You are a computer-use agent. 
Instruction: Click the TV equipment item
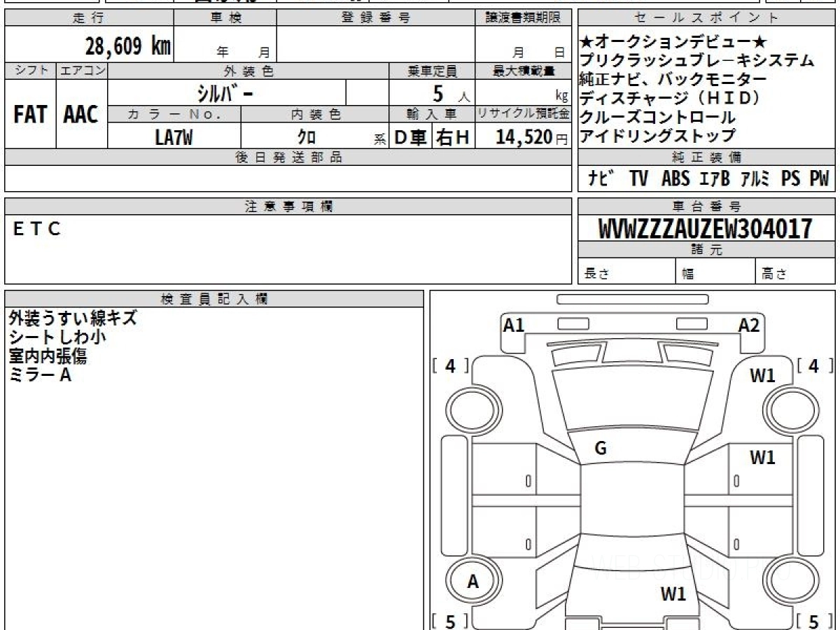point(638,178)
